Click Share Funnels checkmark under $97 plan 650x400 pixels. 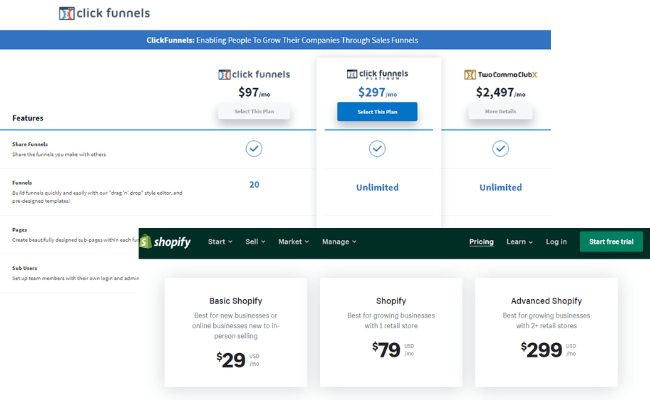pos(254,148)
